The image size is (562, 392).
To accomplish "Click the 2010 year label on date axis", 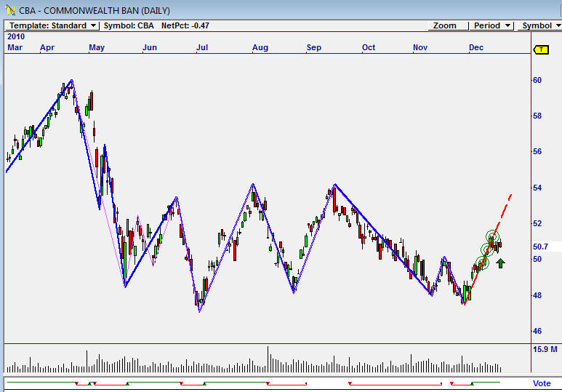I will point(15,36).
